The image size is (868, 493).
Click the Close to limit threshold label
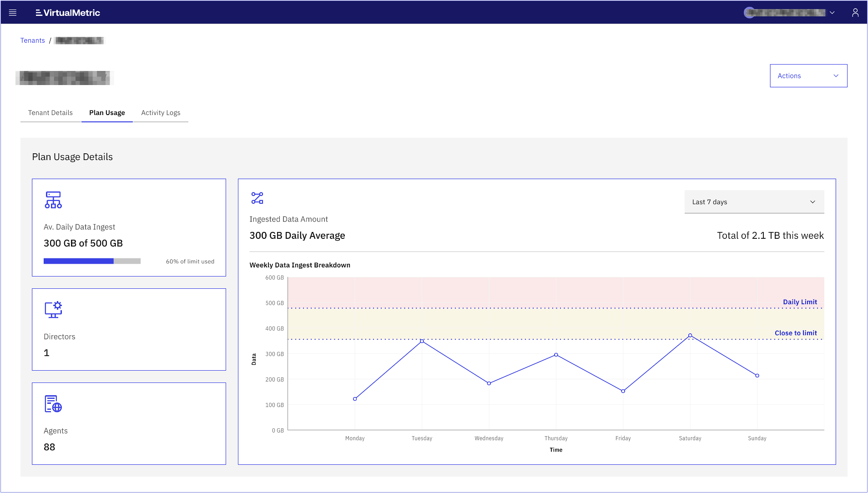click(x=796, y=332)
